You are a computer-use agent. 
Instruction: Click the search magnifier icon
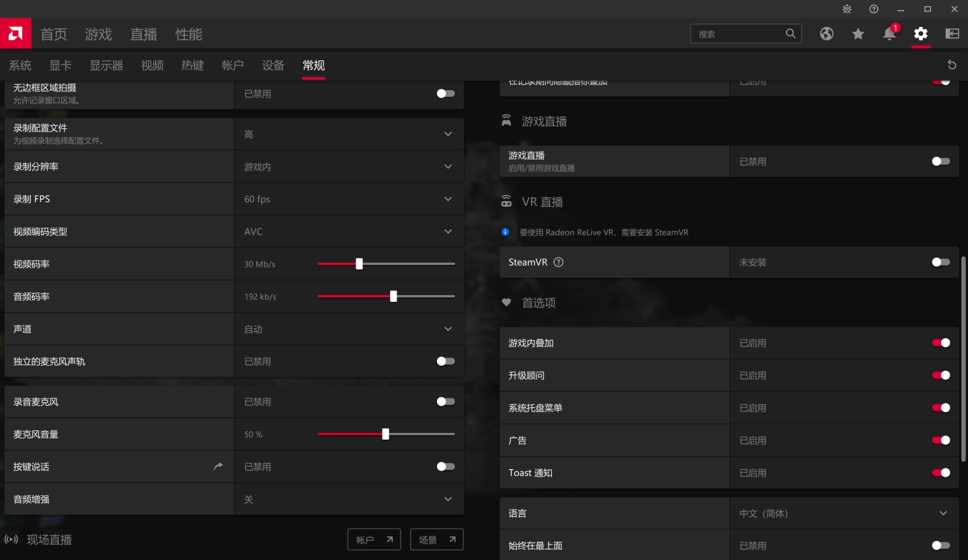[x=791, y=34]
